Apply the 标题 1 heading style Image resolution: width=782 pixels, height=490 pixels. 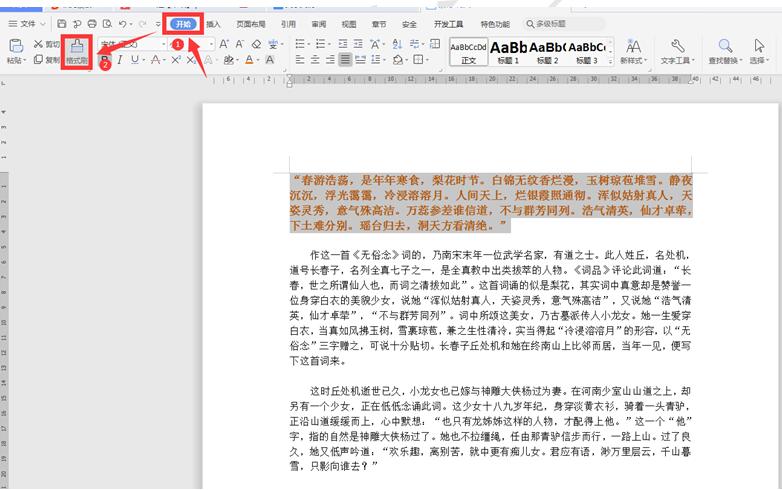[x=508, y=52]
